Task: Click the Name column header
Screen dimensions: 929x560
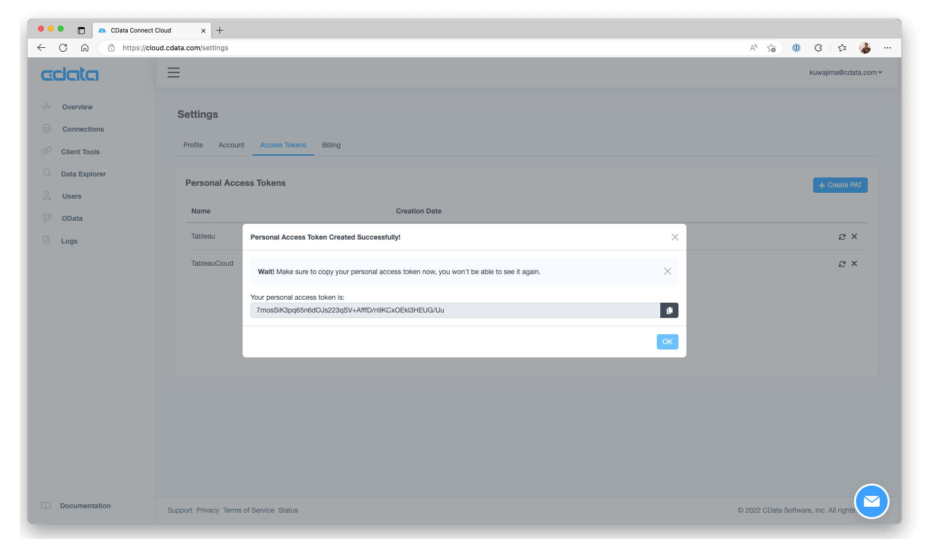Action: tap(201, 211)
